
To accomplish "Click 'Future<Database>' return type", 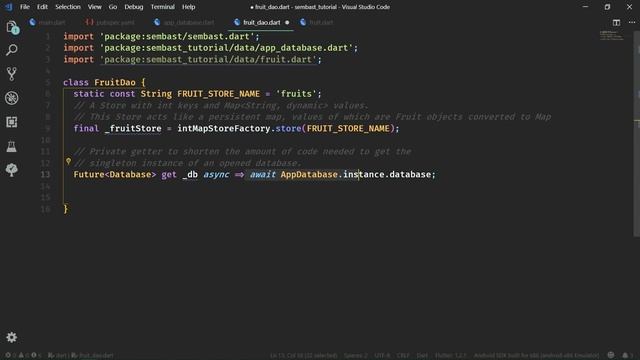I will coord(115,175).
